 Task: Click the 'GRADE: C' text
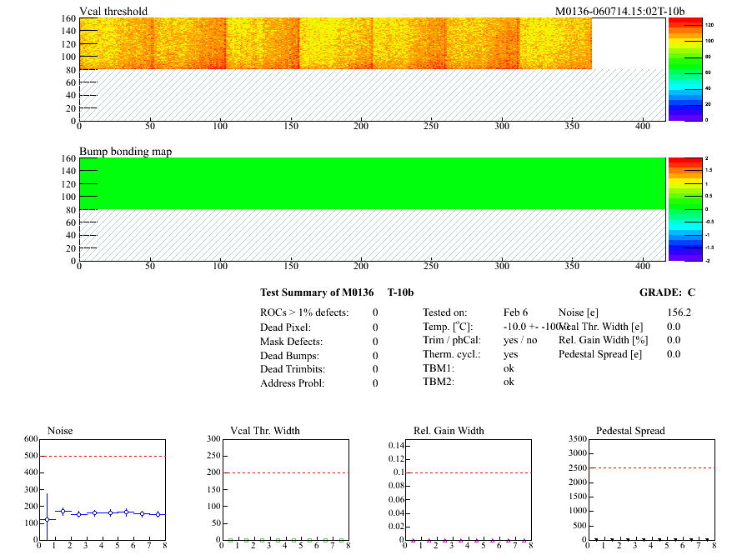pyautogui.click(x=667, y=292)
